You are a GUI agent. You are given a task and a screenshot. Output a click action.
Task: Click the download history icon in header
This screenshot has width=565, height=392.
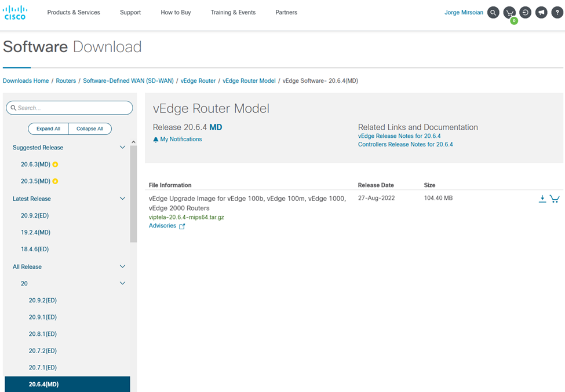click(x=525, y=12)
